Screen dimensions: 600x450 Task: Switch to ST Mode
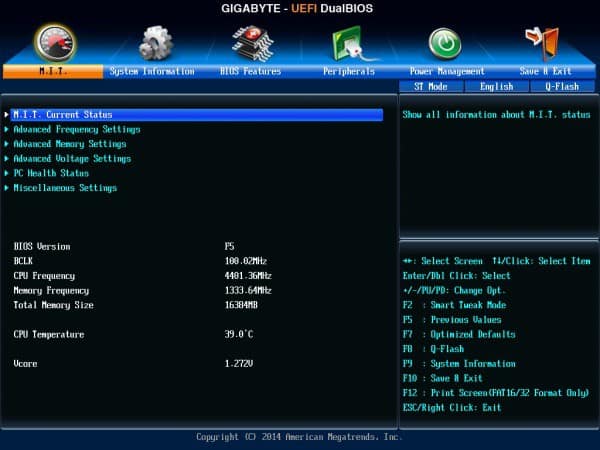[431, 87]
